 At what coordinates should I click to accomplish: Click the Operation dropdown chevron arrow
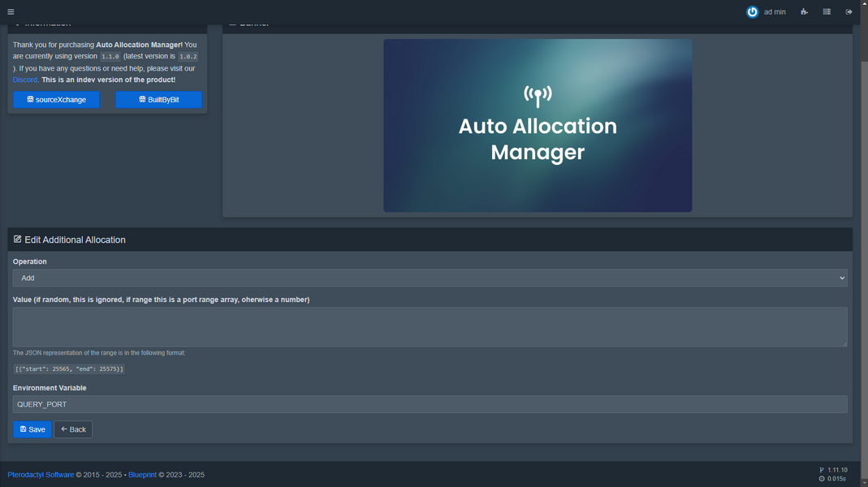(841, 278)
